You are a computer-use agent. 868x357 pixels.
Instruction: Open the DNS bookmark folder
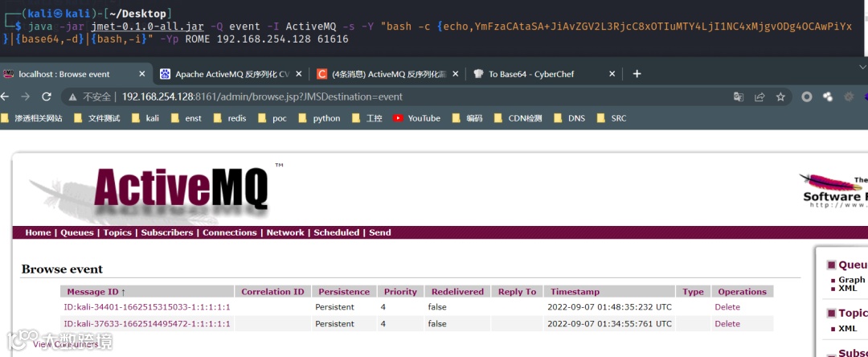click(x=568, y=118)
